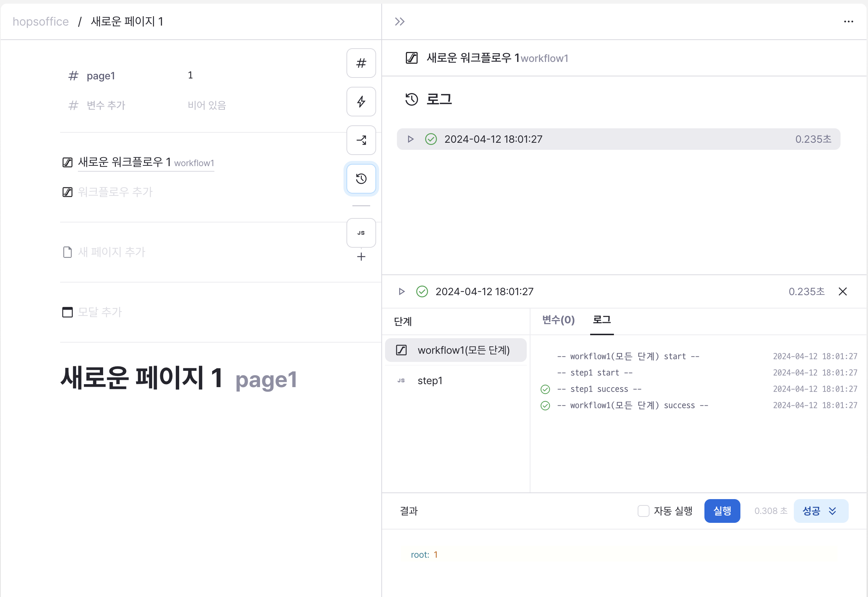Open hopsoffice breadcrumb link
The height and width of the screenshot is (597, 868).
pos(41,22)
